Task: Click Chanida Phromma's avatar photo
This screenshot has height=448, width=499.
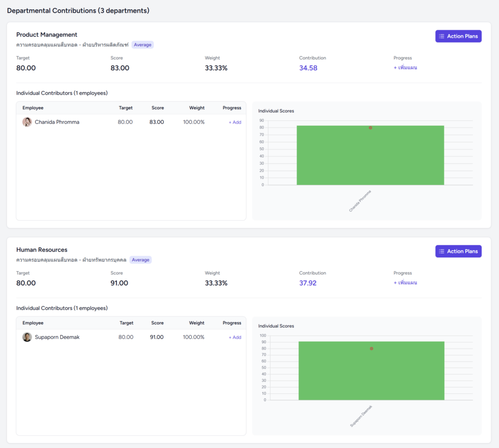Action: 27,122
